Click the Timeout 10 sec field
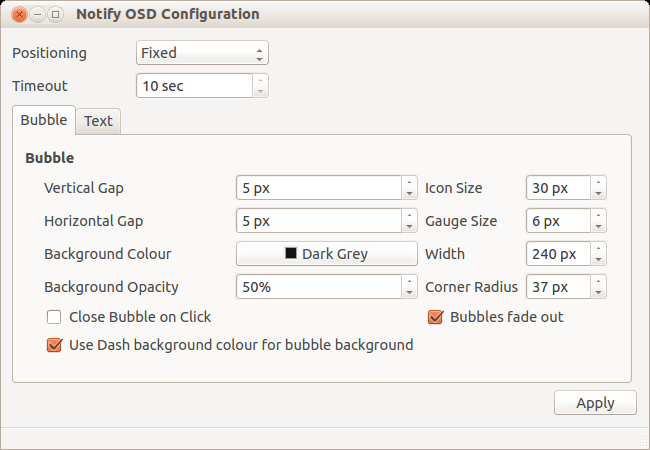This screenshot has height=450, width=650. pyautogui.click(x=194, y=86)
